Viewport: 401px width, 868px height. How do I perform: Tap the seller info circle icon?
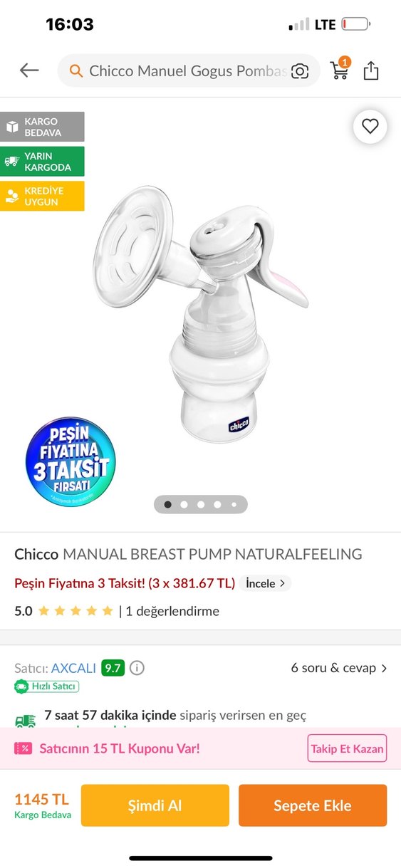[x=137, y=668]
